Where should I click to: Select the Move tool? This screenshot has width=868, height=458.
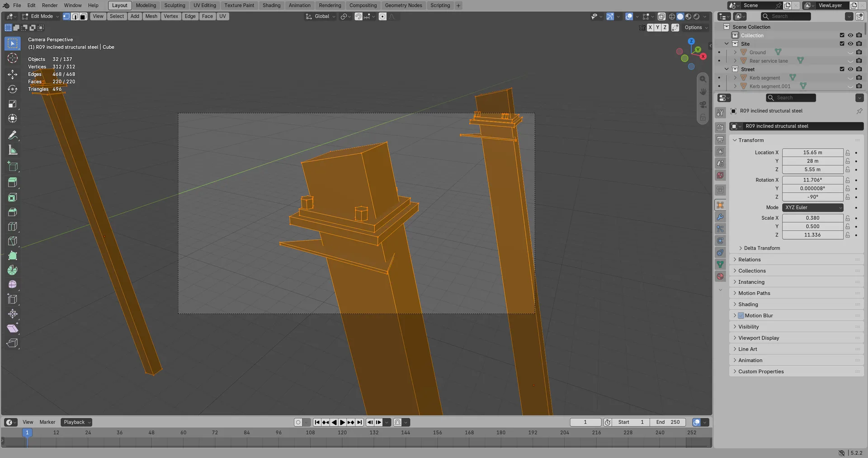pyautogui.click(x=13, y=74)
